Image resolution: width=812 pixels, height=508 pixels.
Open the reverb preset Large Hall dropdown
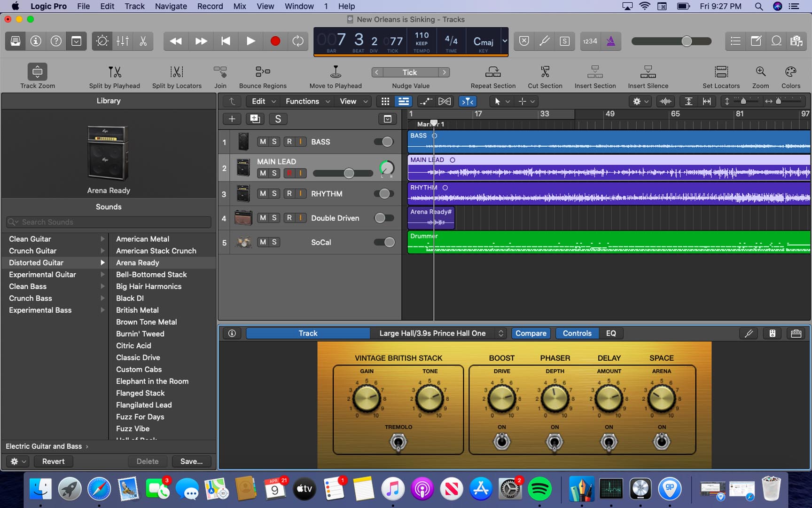438,333
